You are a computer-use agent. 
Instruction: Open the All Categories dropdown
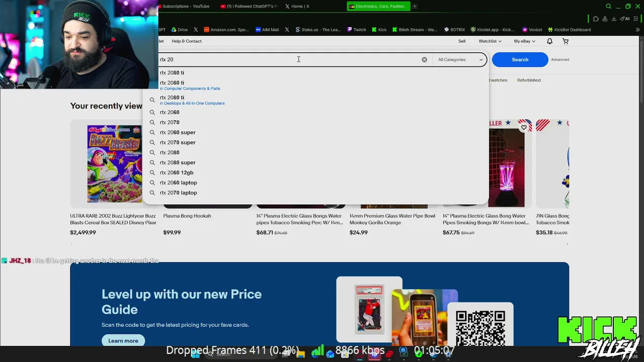(x=460, y=60)
